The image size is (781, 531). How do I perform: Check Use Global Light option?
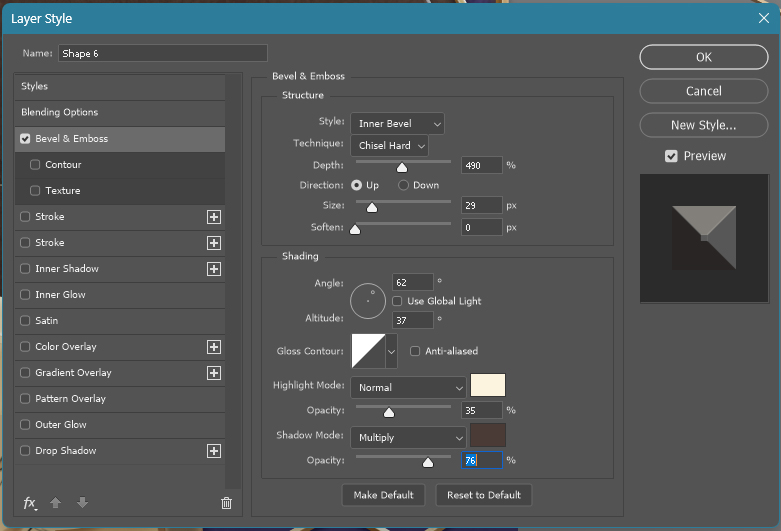click(397, 301)
